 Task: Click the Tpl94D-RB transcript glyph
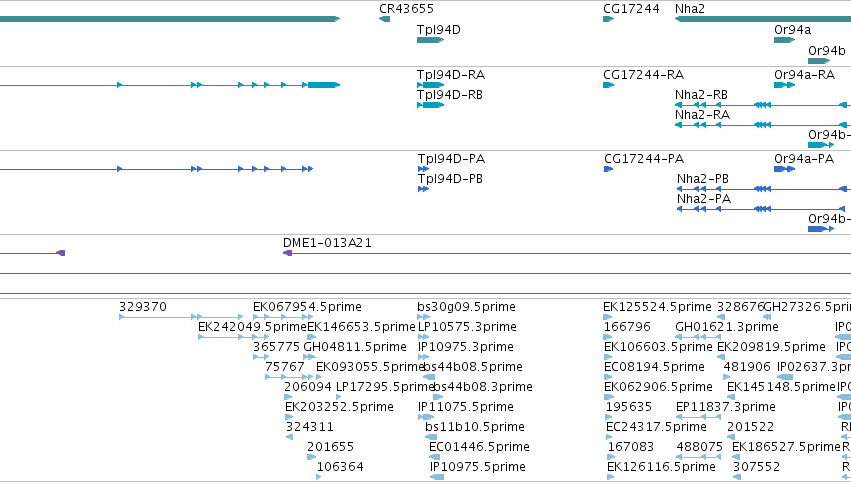click(x=430, y=105)
